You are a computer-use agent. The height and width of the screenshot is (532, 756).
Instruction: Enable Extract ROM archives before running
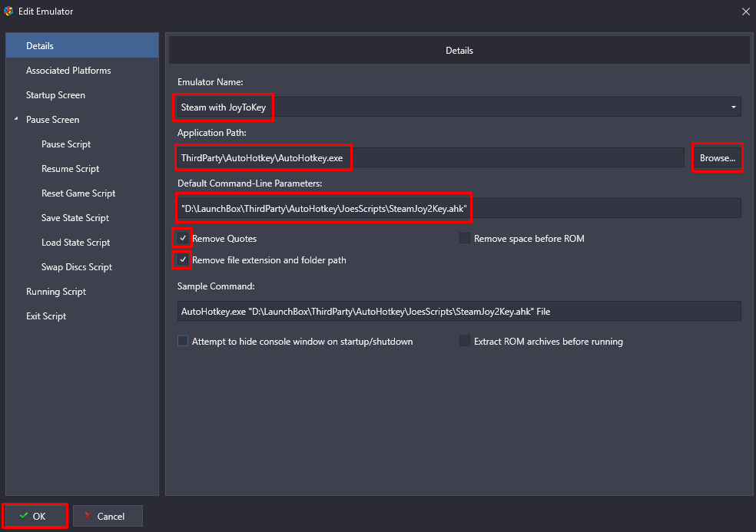[x=465, y=341]
